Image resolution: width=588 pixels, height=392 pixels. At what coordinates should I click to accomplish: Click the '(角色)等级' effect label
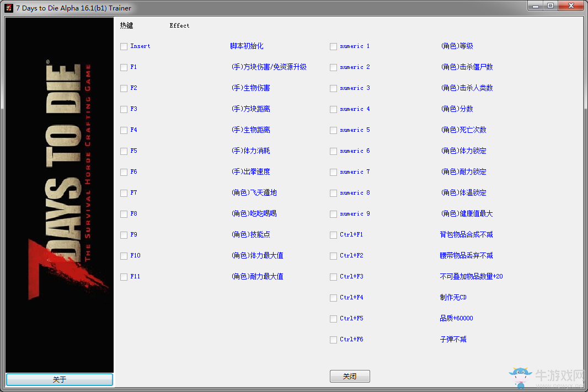[457, 46]
